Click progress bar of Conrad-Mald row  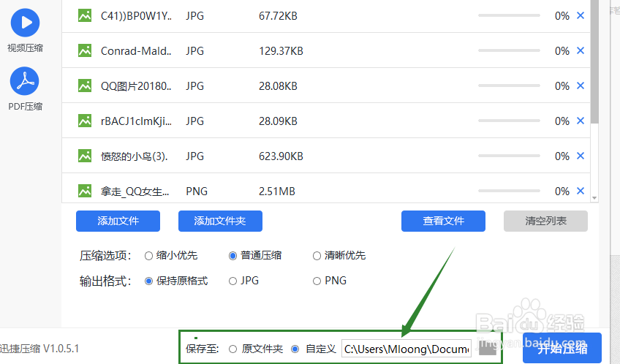click(509, 50)
